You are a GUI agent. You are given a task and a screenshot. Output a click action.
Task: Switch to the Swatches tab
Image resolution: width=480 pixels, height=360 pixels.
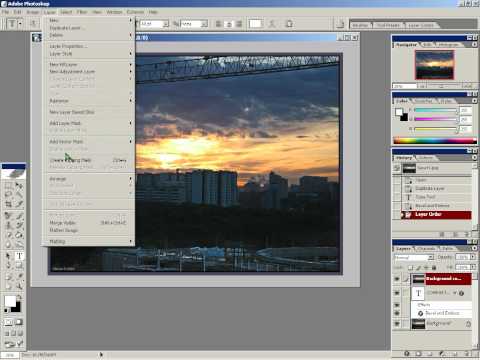[x=422, y=101]
